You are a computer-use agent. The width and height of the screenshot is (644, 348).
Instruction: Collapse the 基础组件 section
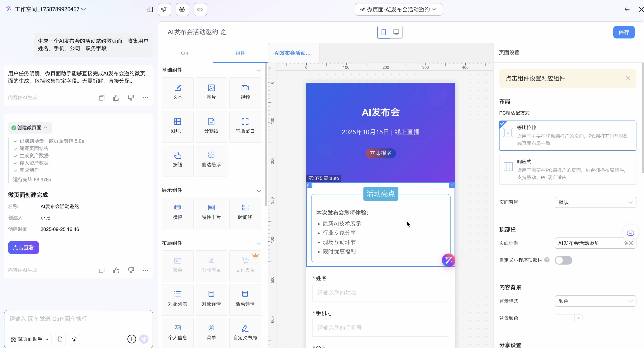click(x=259, y=70)
